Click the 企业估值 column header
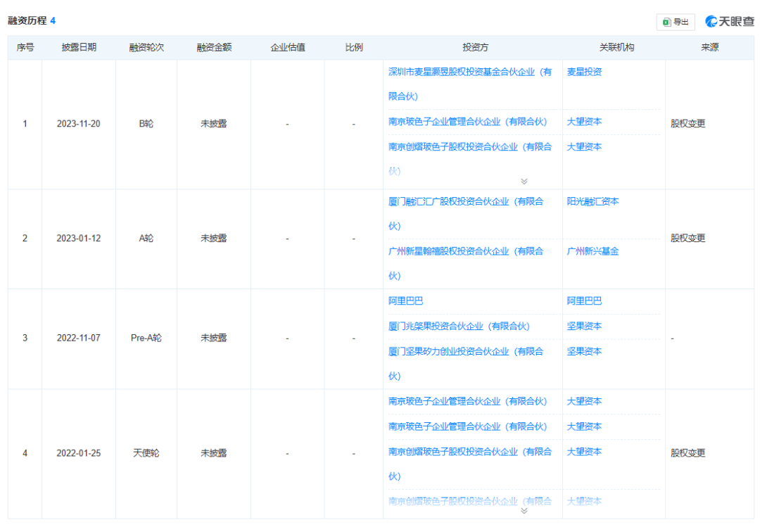The height and width of the screenshot is (532, 760). (x=287, y=47)
